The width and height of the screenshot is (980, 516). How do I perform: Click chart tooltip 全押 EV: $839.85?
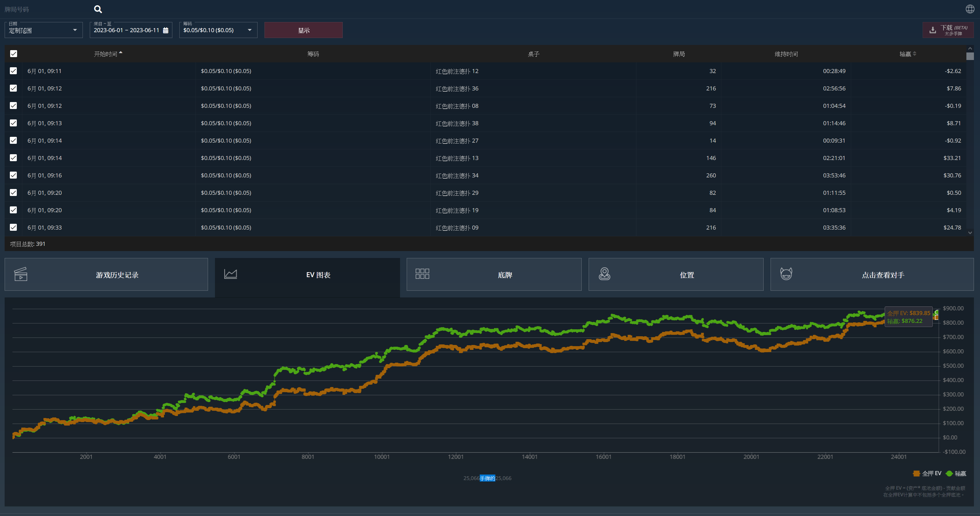point(908,313)
